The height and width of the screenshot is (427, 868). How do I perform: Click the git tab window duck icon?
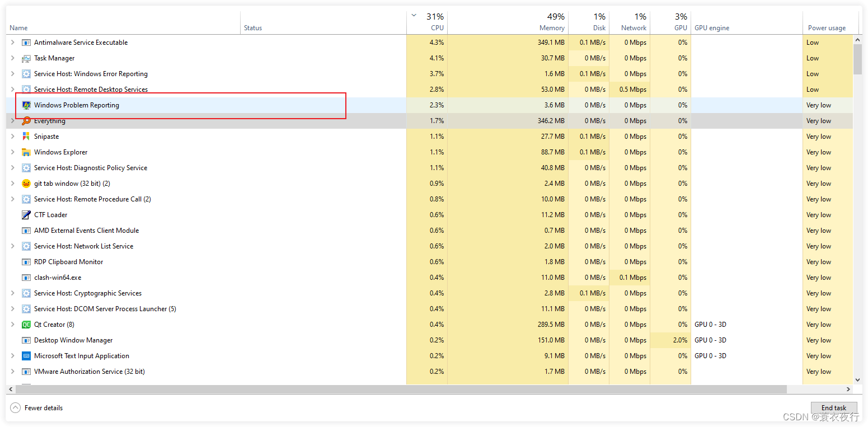(x=26, y=184)
